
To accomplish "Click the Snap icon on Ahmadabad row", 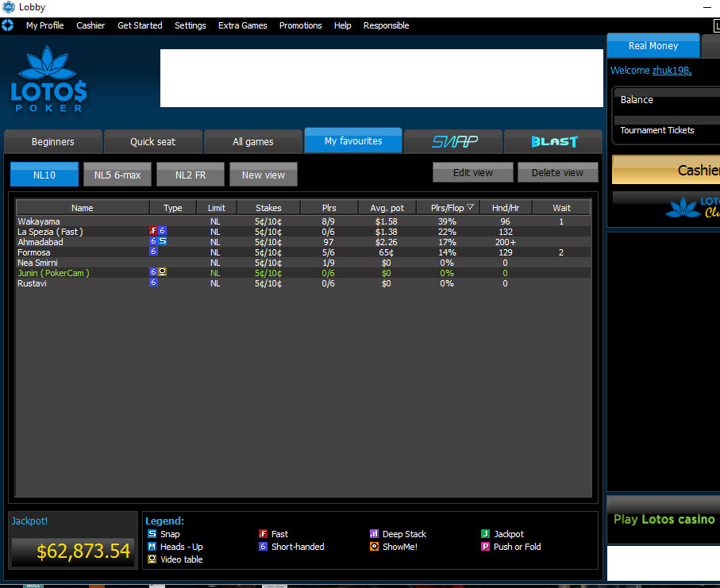I will (162, 241).
